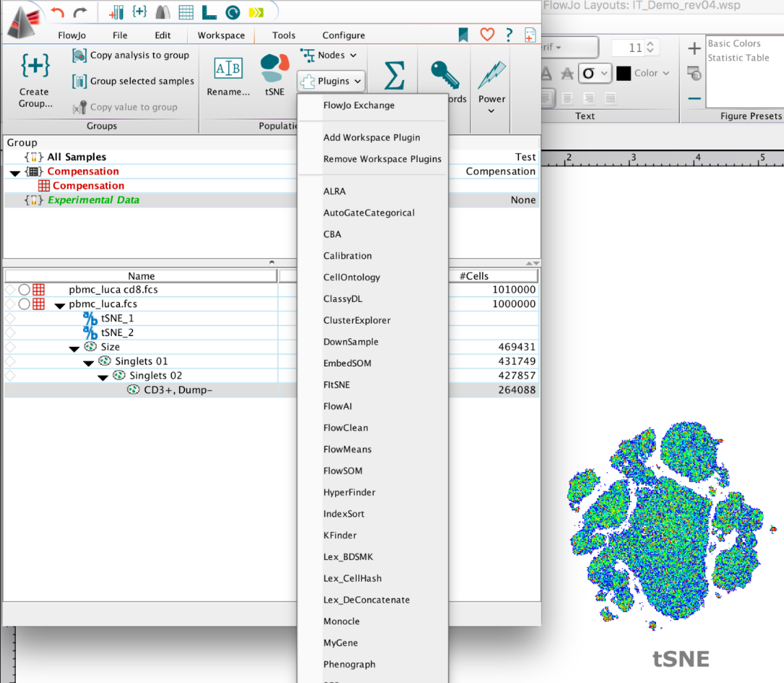Click Copy value to group
This screenshot has width=784, height=683.
pos(125,107)
